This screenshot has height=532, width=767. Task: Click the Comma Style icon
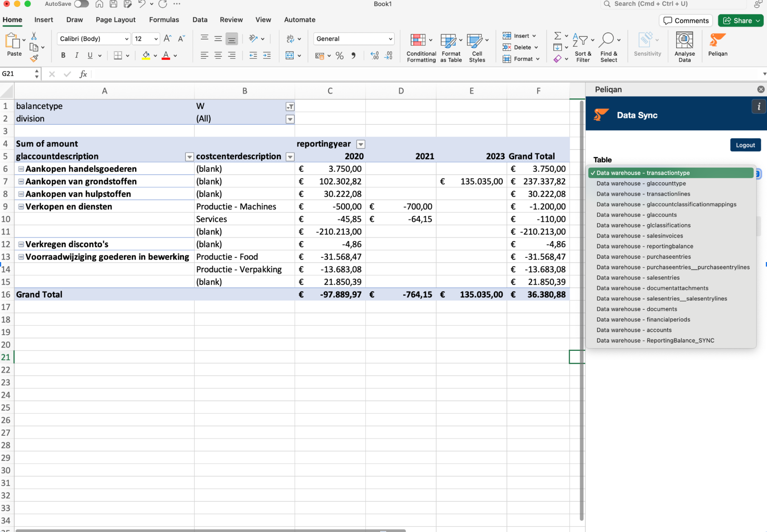pos(353,55)
